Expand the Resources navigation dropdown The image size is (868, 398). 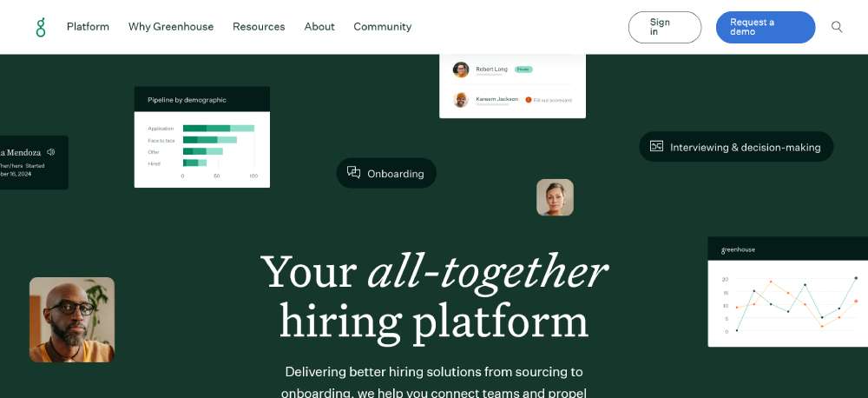[259, 27]
